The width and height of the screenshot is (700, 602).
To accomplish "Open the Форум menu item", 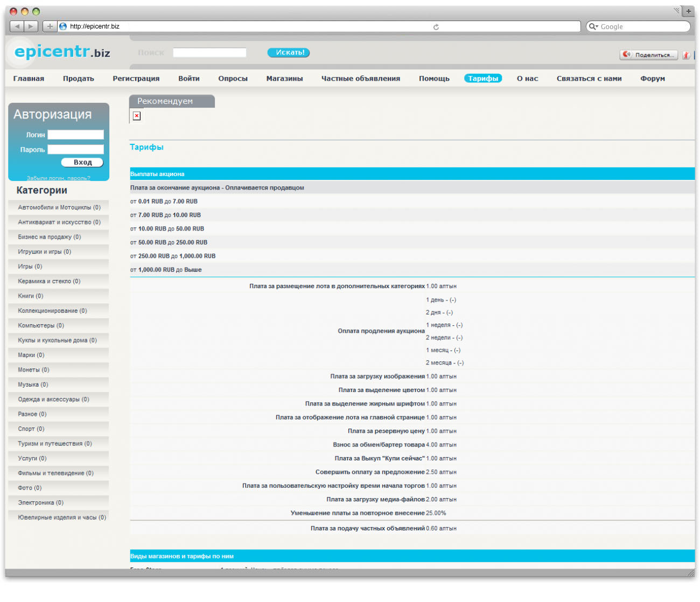I will tap(653, 79).
